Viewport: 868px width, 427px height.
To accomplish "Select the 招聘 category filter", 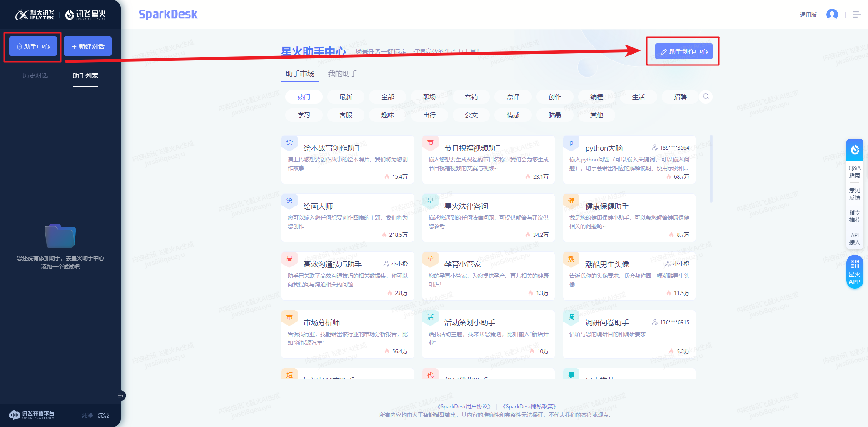I will click(680, 97).
